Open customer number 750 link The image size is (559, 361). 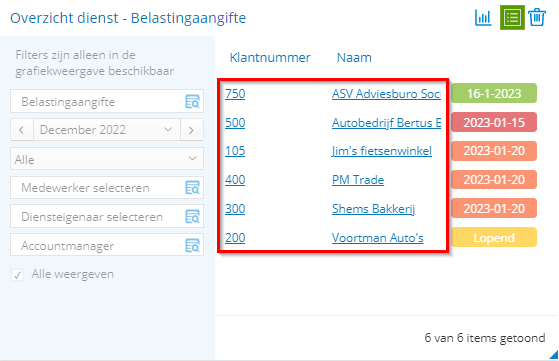coord(235,94)
